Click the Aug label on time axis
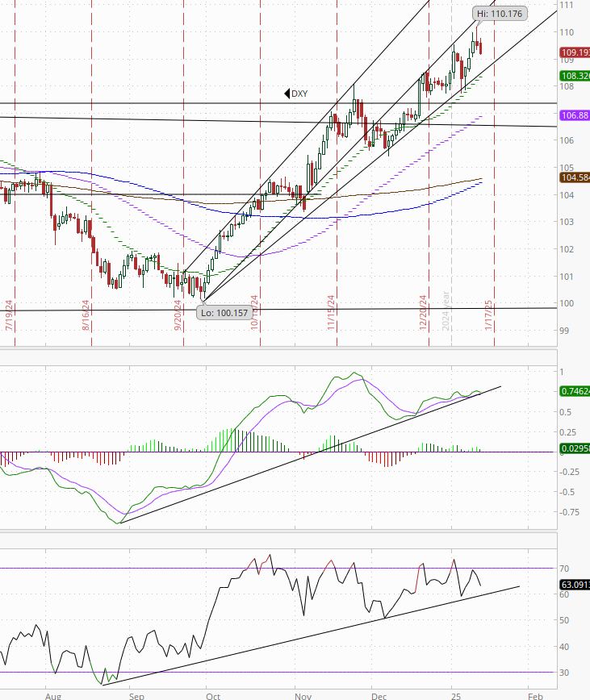The height and width of the screenshot is (700, 590). click(x=53, y=696)
